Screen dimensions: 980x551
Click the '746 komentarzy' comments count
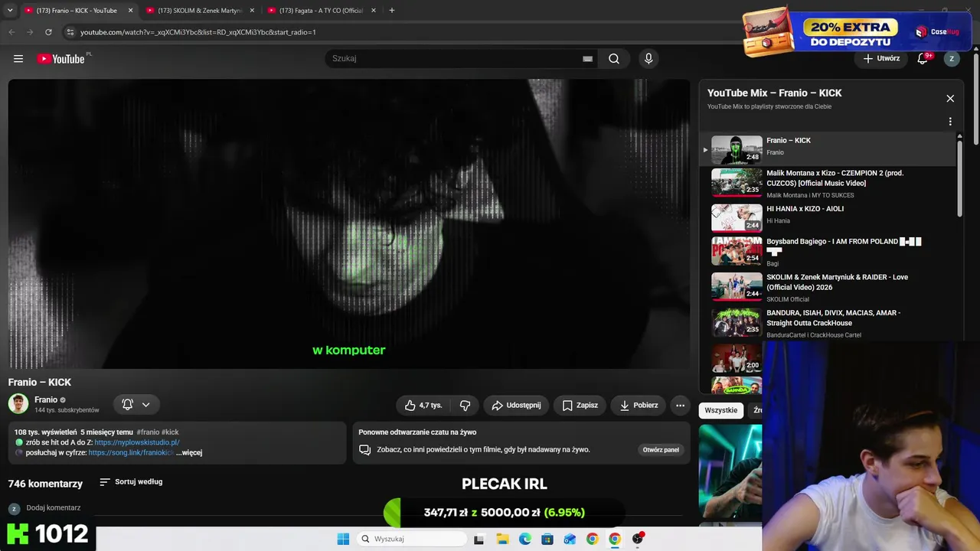click(45, 484)
